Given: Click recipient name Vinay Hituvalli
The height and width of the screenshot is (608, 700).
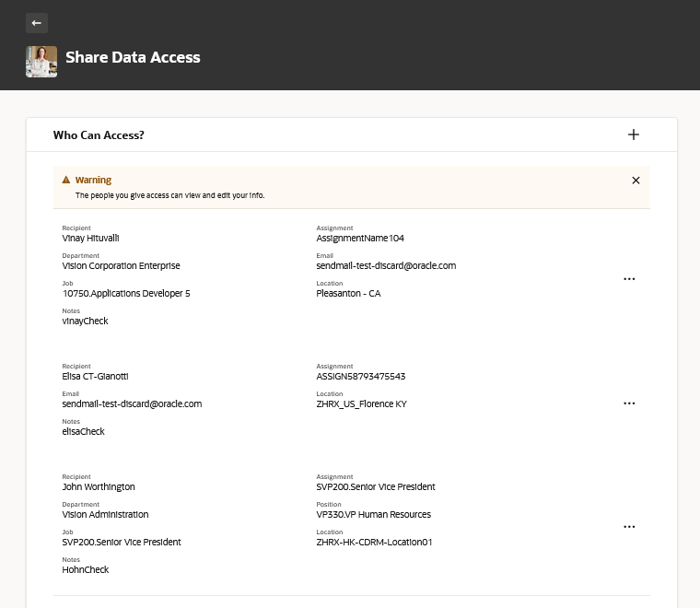Looking at the screenshot, I should coord(90,238).
